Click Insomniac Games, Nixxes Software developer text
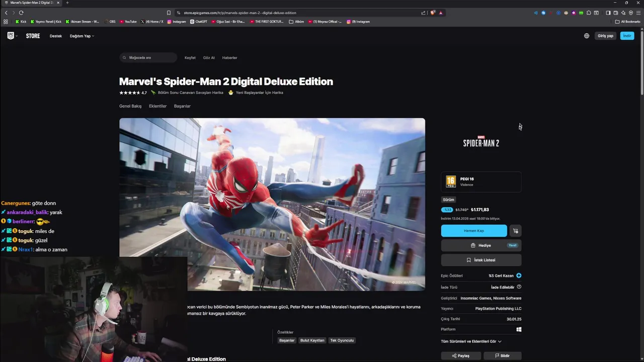644x362 pixels. (x=491, y=298)
